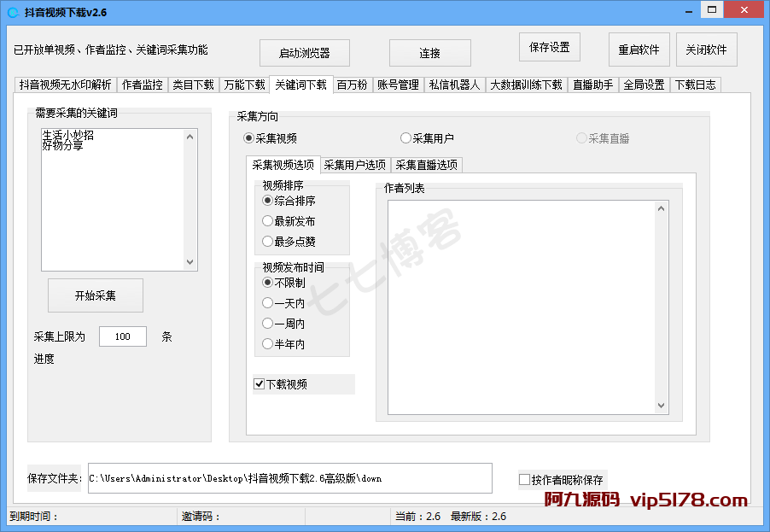
Task: Minimize the 抖音视频下载 window
Action: (689, 11)
